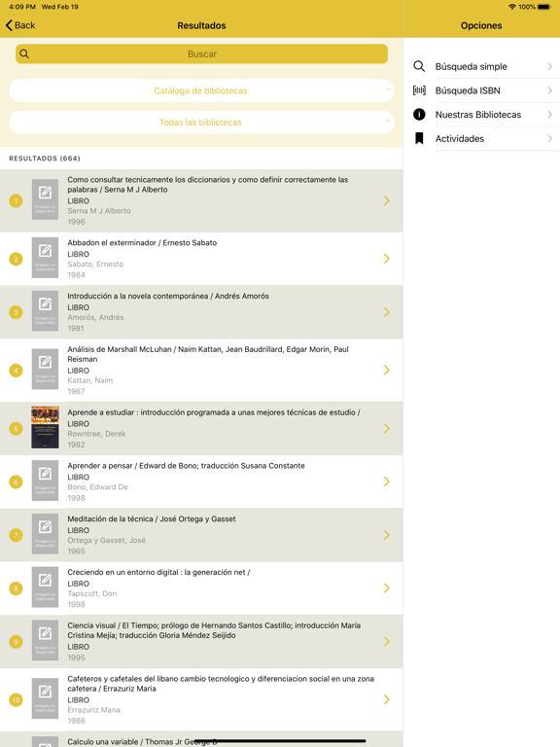The width and height of the screenshot is (560, 747).
Task: Open Nuestras Bibliotecas option
Action: (482, 115)
